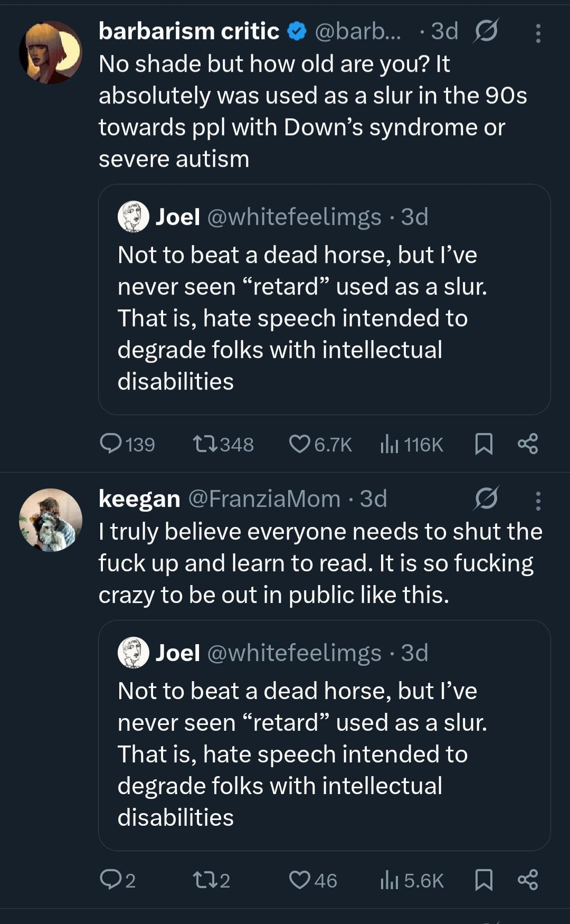Bookmark barbarism critic's post
570x924 pixels.
click(483, 444)
